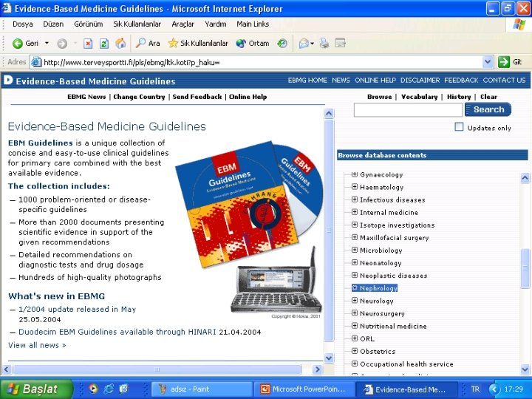Expand the Internal medicine node
Image resolution: width=532 pixels, height=399 pixels.
pos(355,212)
